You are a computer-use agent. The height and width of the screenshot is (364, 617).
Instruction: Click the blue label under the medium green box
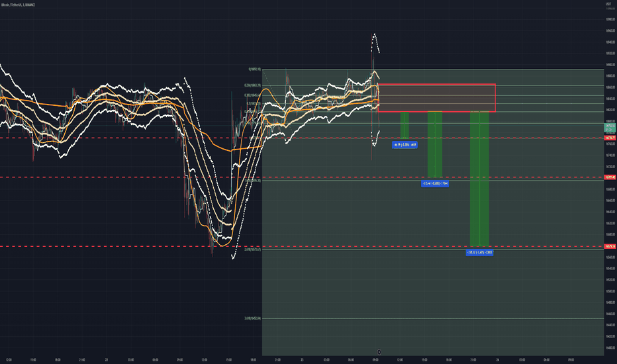(x=435, y=183)
